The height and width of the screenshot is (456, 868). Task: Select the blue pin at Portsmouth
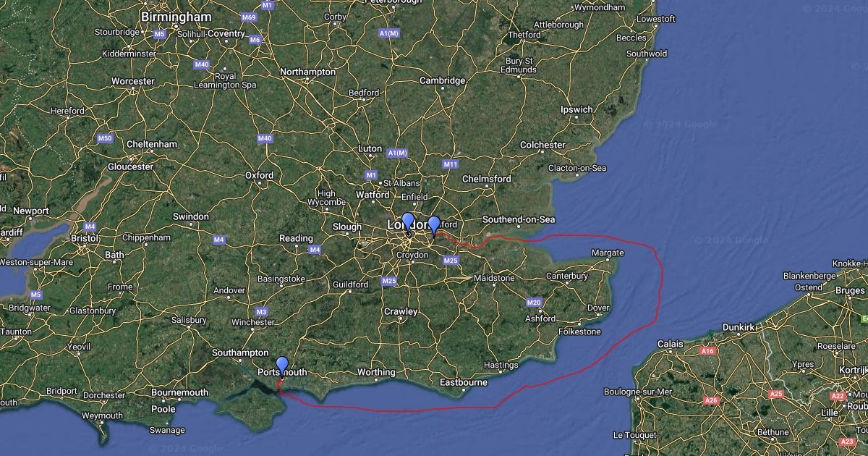(x=282, y=366)
